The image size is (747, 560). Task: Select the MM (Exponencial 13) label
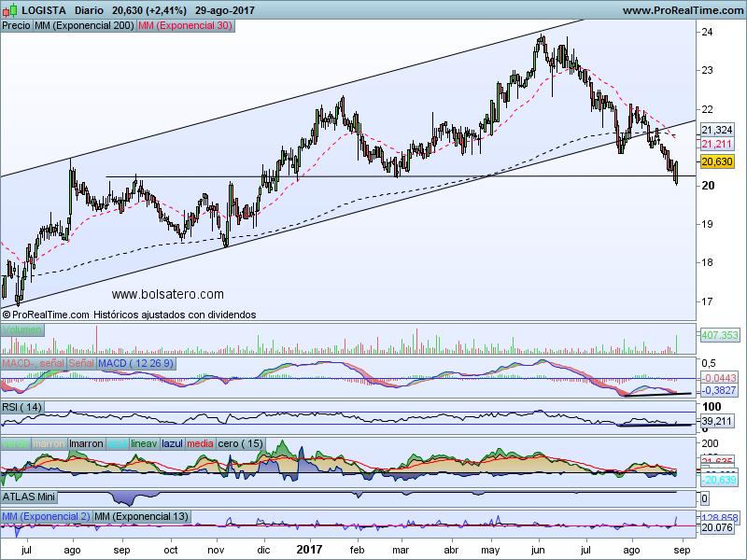(142, 516)
